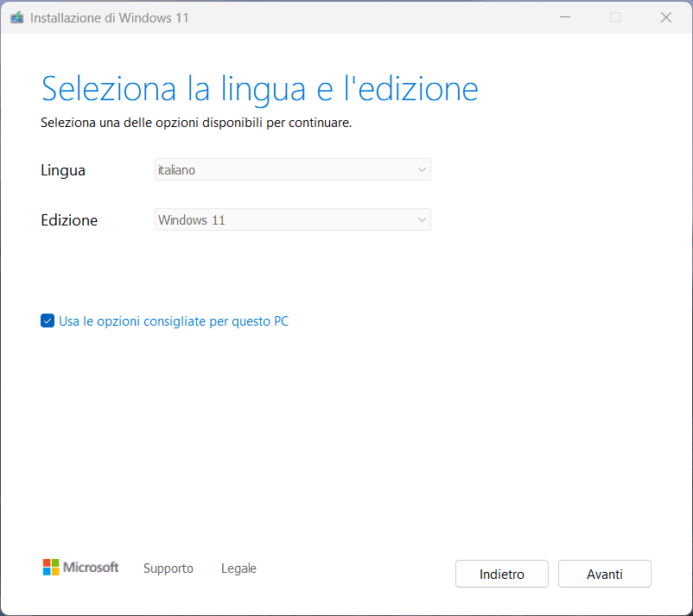This screenshot has width=693, height=616.
Task: Close the Installazione di Windows 11 window
Action: click(666, 17)
